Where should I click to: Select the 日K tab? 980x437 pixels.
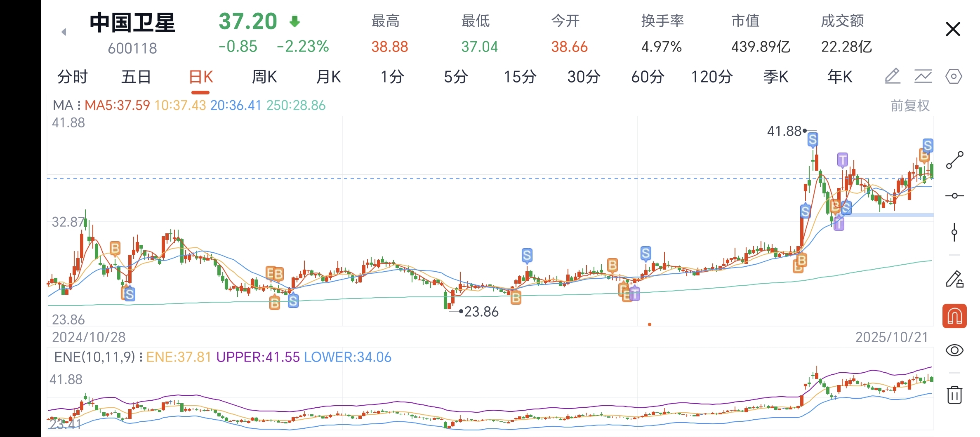click(200, 77)
